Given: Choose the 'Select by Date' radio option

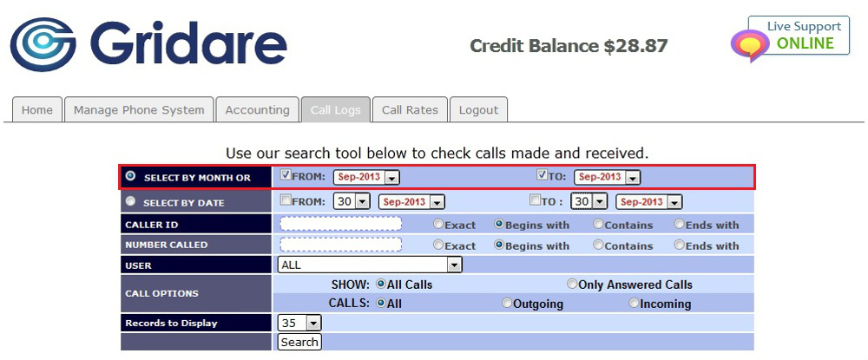Looking at the screenshot, I should (x=130, y=201).
